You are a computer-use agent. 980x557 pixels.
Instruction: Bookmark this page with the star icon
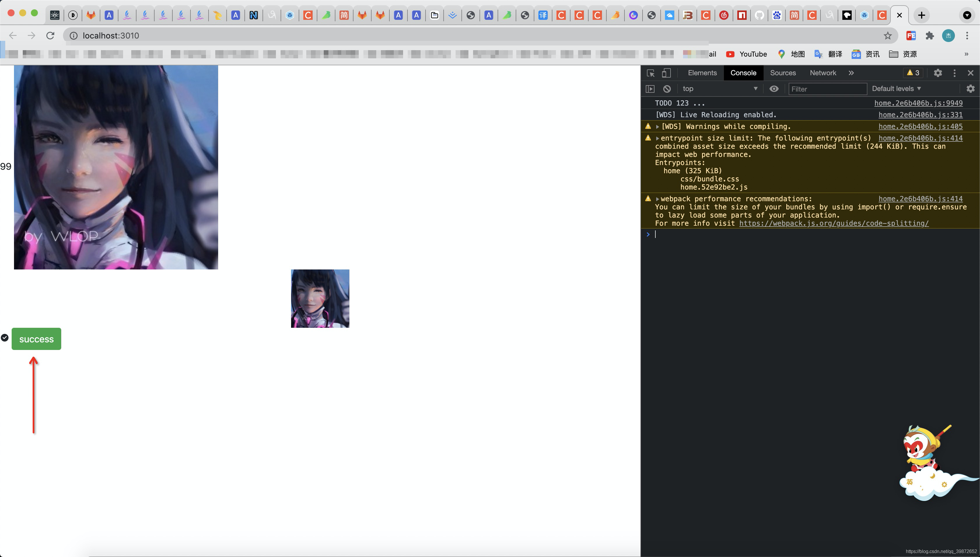(x=888, y=36)
